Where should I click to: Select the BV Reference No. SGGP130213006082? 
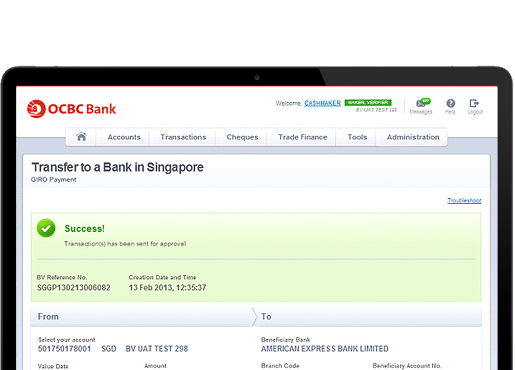[x=74, y=288]
